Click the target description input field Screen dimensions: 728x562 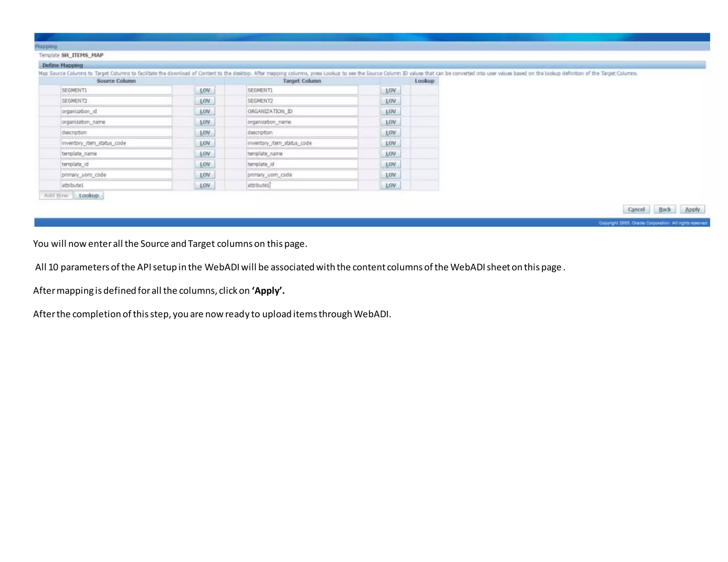click(x=302, y=133)
